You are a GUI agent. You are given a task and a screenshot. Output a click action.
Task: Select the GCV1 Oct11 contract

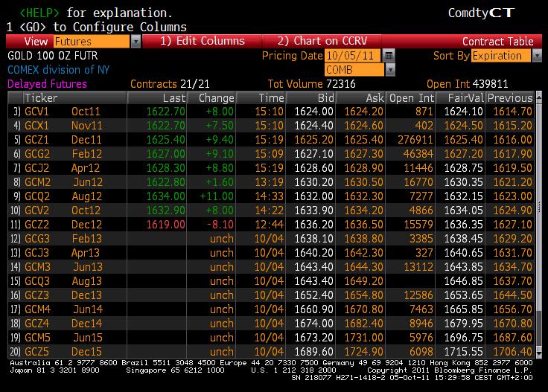(x=271, y=112)
